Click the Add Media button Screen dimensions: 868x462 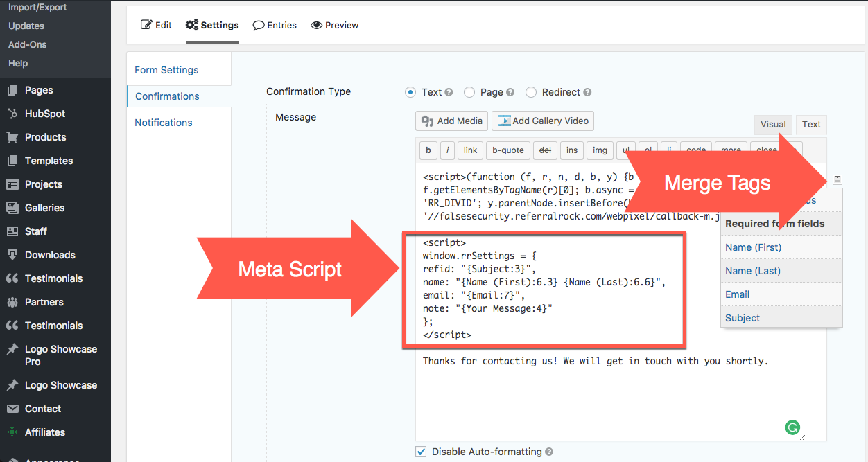point(451,121)
